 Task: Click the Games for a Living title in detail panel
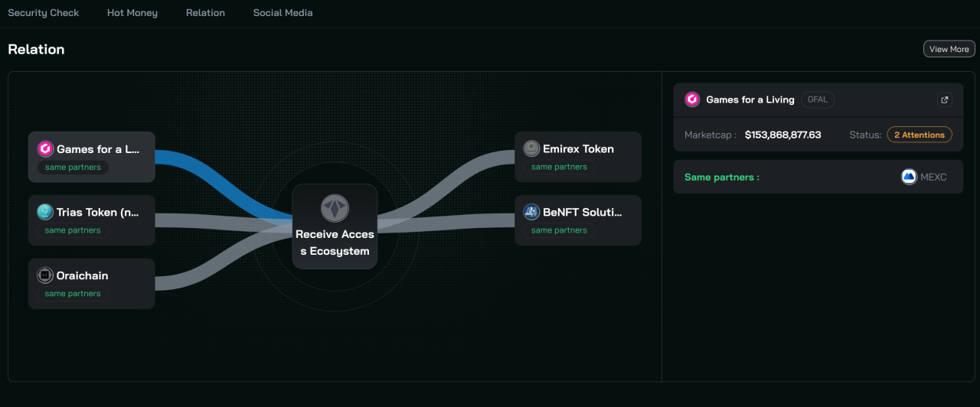750,99
